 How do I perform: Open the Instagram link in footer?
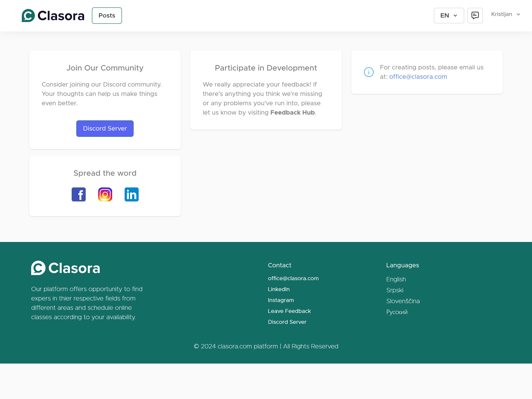(281, 300)
